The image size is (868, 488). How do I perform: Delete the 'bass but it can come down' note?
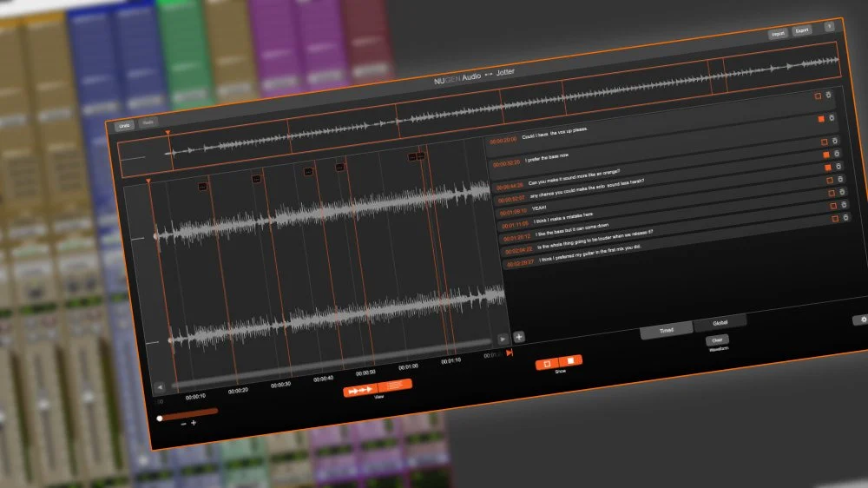tap(843, 192)
